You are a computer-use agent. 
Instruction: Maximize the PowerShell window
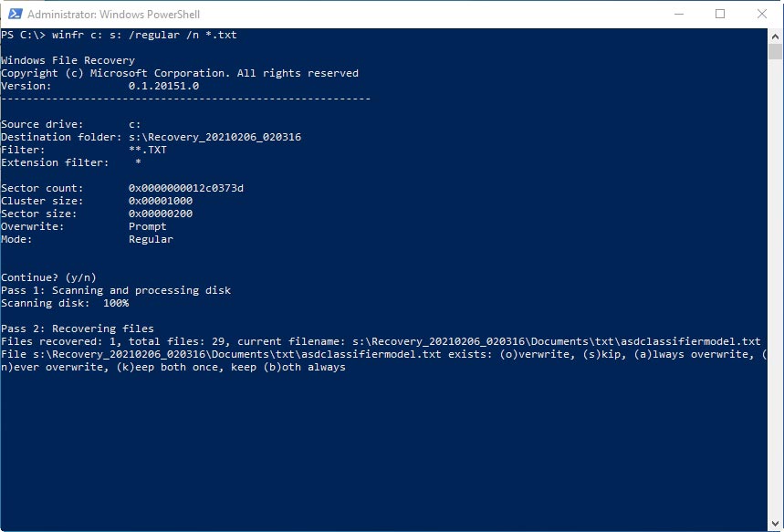(x=720, y=14)
